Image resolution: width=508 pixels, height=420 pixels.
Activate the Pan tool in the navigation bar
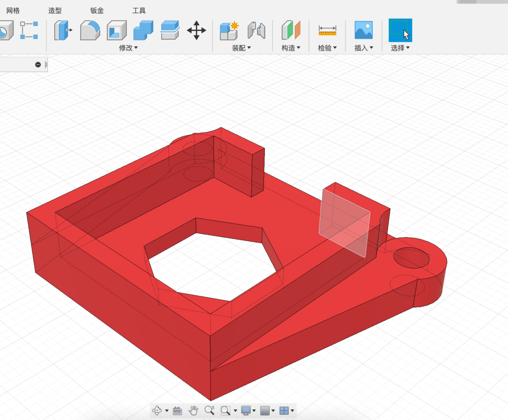[193, 410]
